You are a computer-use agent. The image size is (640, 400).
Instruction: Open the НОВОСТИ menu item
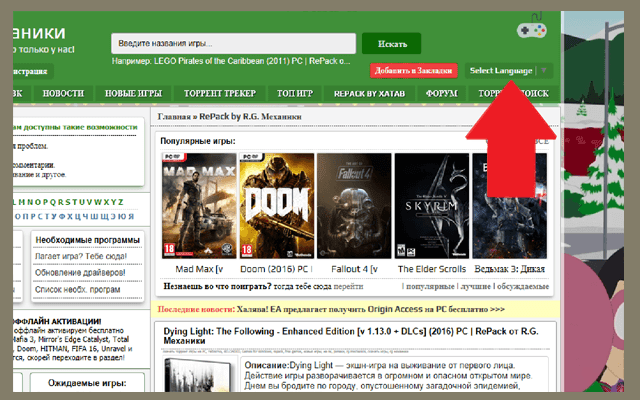click(x=63, y=93)
